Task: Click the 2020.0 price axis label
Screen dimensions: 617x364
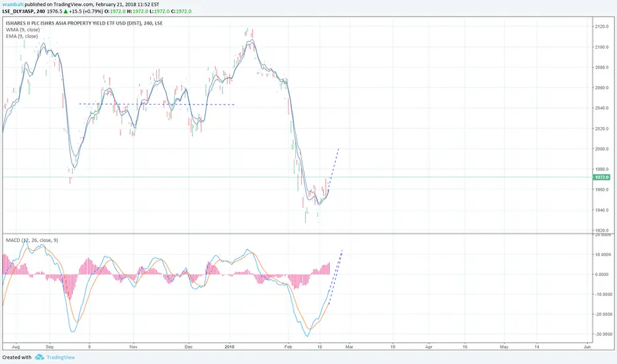Action: [602, 128]
